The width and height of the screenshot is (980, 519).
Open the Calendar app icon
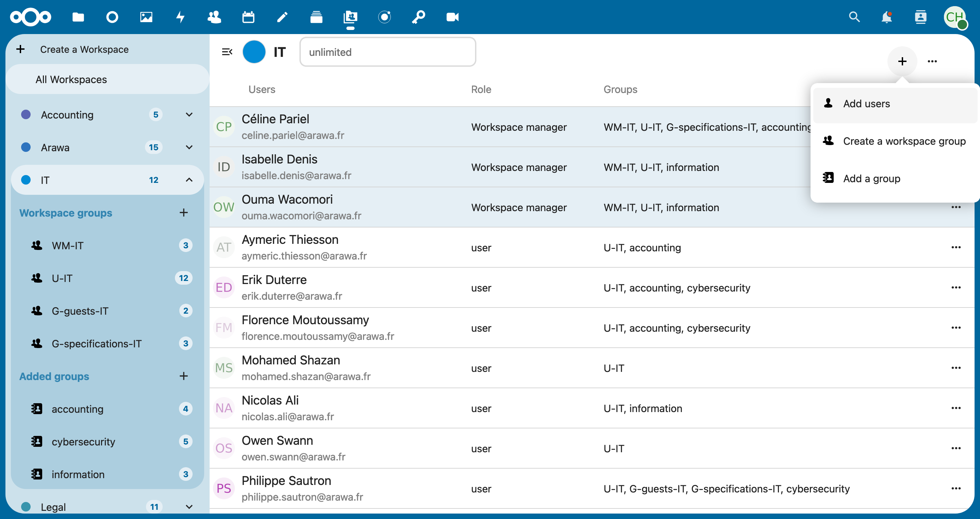pos(248,17)
